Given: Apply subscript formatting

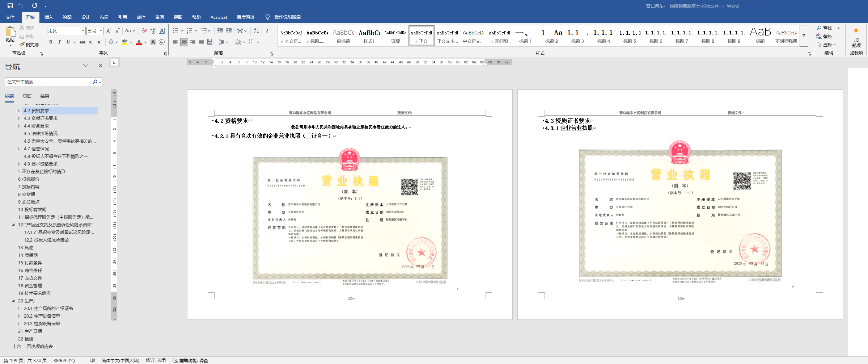Looking at the screenshot, I should 91,42.
